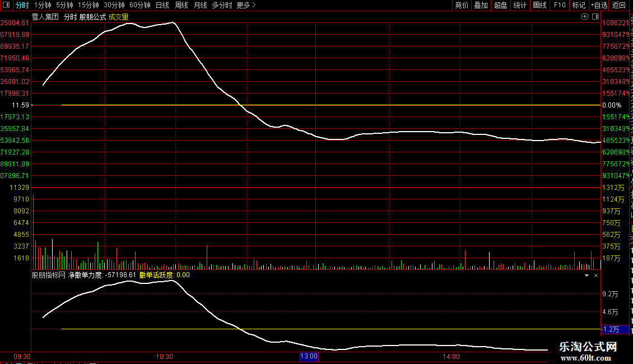The image size is (633, 364).
Task: Switch to the 分时 view tab
Action: 22,5
